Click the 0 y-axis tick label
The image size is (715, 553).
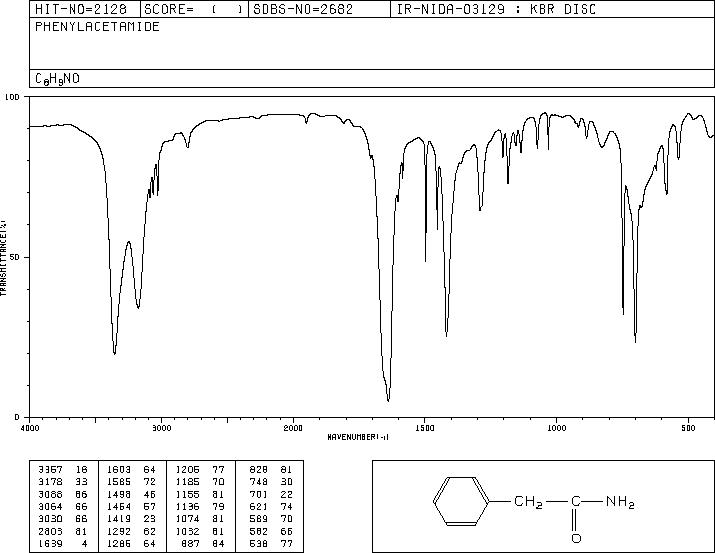[17, 417]
